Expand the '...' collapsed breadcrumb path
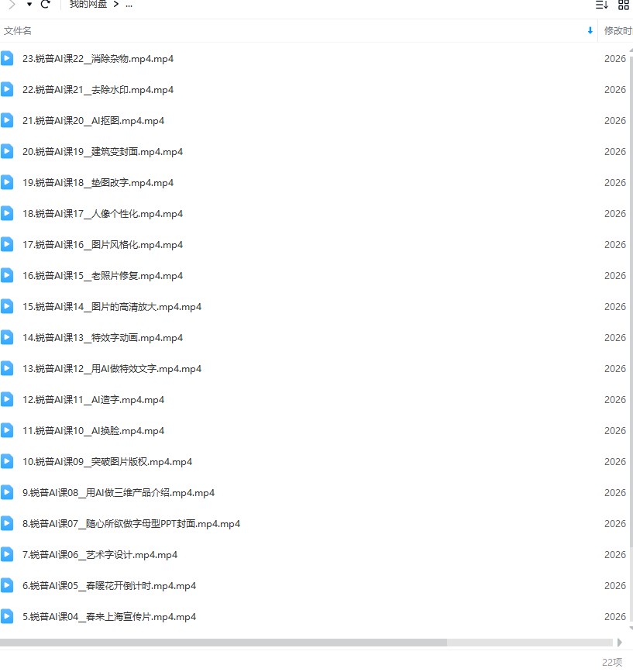The height and width of the screenshot is (672, 633). click(129, 5)
